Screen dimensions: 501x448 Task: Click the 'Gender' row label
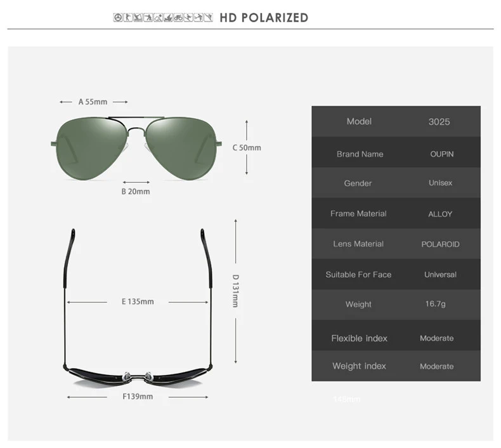coord(358,183)
